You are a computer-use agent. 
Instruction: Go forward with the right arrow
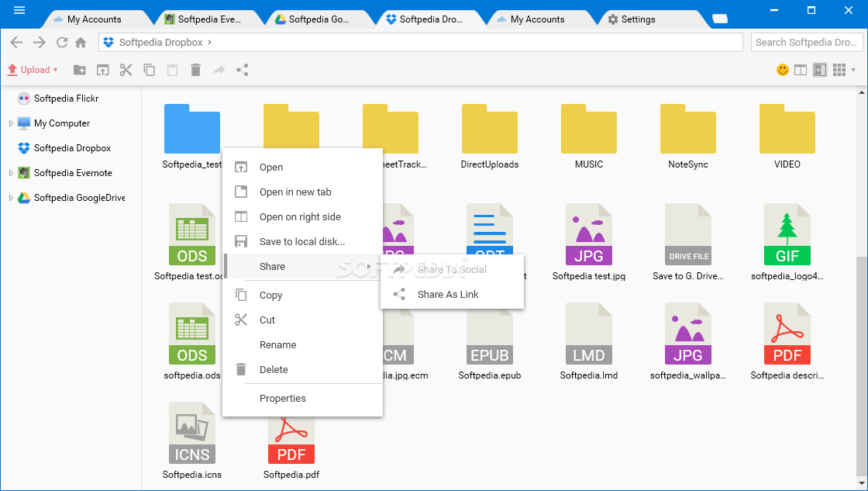40,42
